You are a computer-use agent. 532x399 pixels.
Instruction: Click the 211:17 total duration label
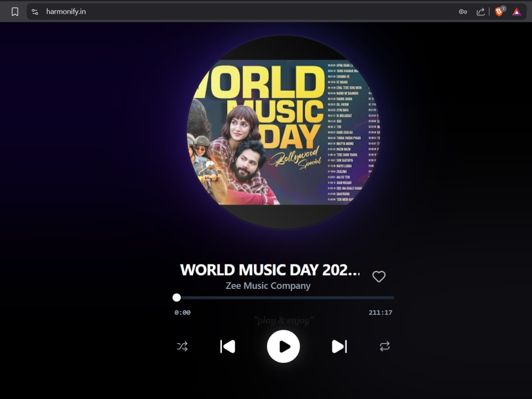click(x=380, y=312)
